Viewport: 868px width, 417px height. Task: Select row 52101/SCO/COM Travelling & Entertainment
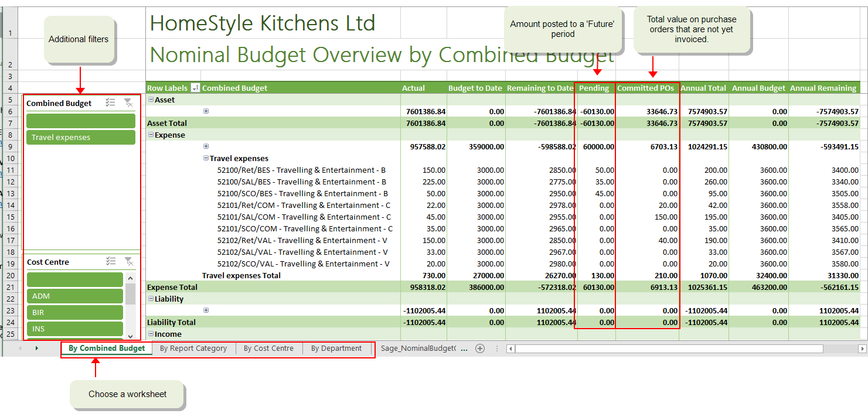(305, 228)
